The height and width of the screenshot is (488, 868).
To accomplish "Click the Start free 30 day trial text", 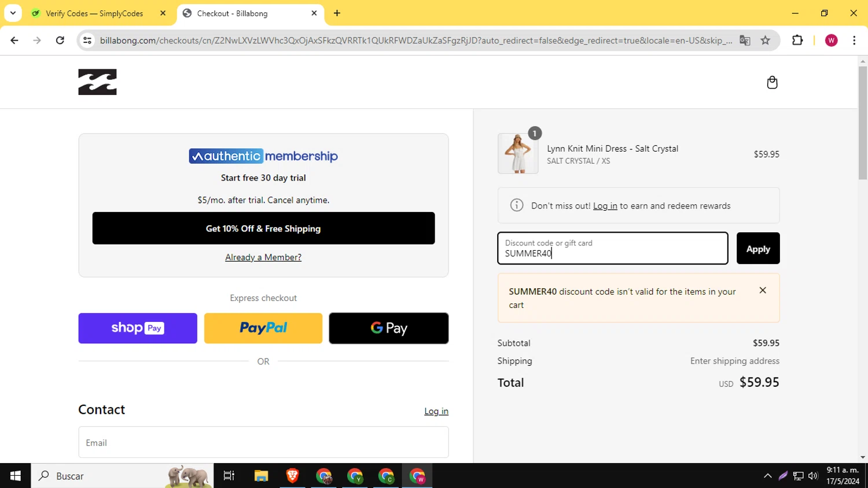I will point(263,178).
